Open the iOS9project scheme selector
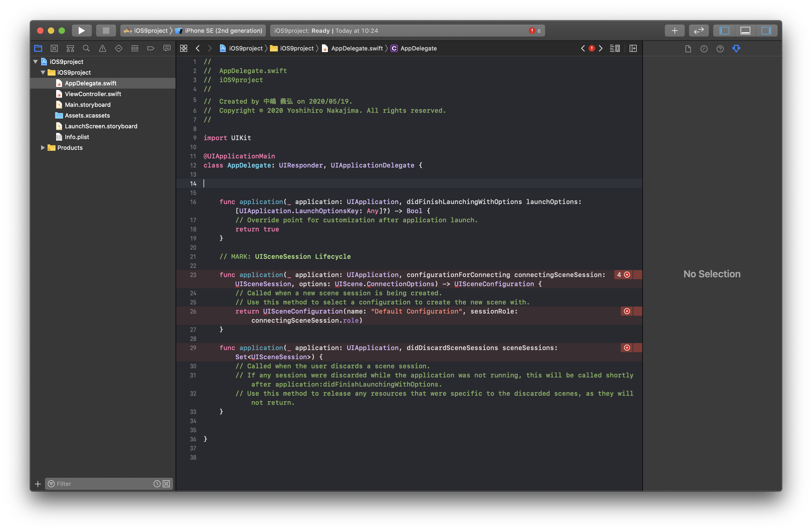 (146, 31)
